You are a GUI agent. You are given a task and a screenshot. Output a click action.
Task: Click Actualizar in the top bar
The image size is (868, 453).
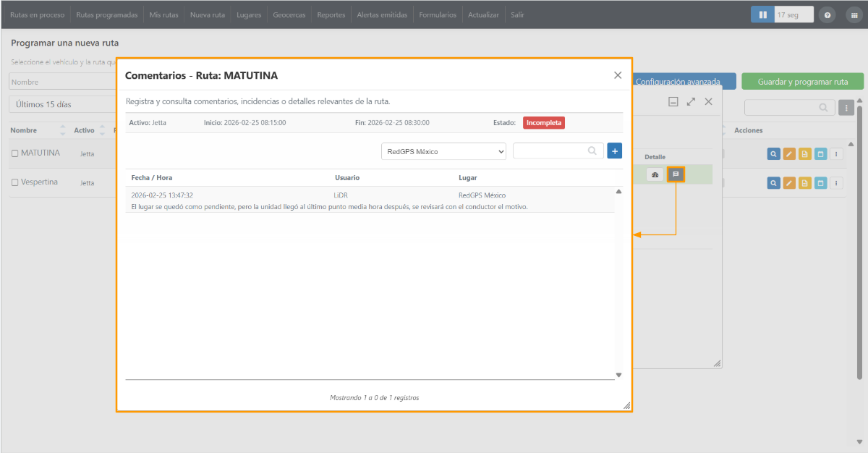click(x=484, y=15)
